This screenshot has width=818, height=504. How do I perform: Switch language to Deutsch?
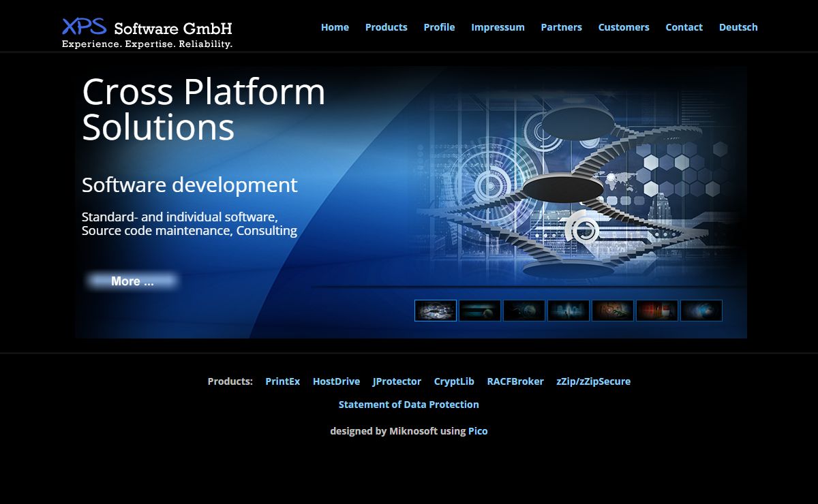click(738, 27)
